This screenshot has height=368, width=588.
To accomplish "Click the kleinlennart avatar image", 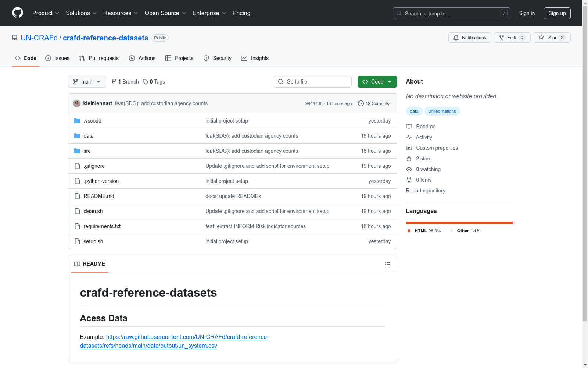I will 77,103.
